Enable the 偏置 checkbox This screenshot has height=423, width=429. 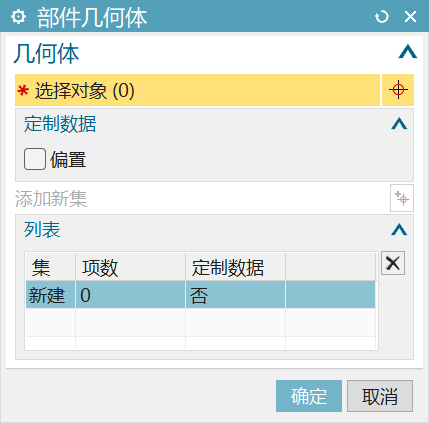coord(35,159)
